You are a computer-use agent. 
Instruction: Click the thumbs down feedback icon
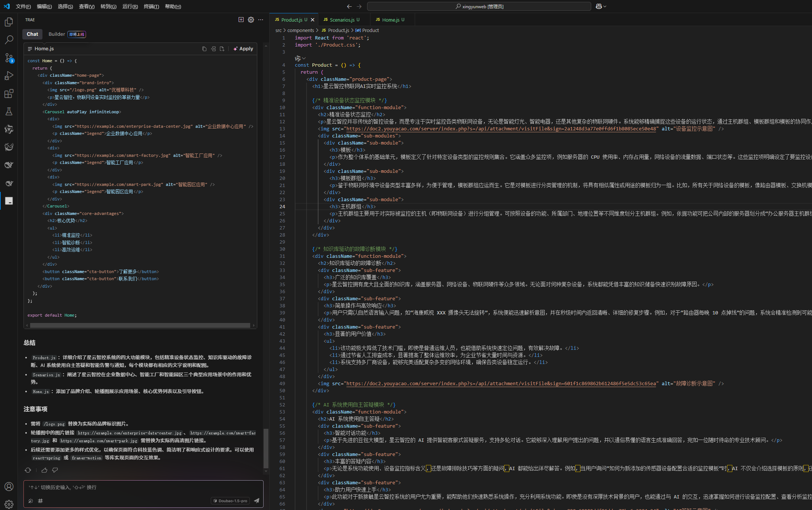[x=55, y=470]
